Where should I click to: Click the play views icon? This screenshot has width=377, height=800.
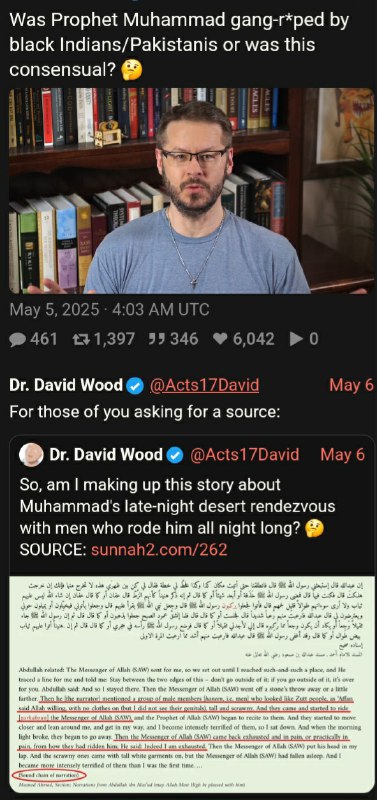(x=297, y=339)
